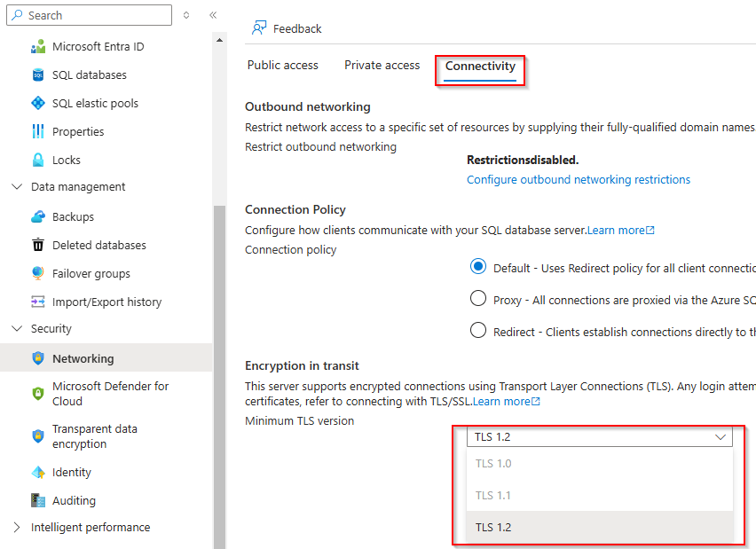Screen dimensions: 756x549
Task: Choose TLS 1.0 from the list
Action: [x=599, y=463]
